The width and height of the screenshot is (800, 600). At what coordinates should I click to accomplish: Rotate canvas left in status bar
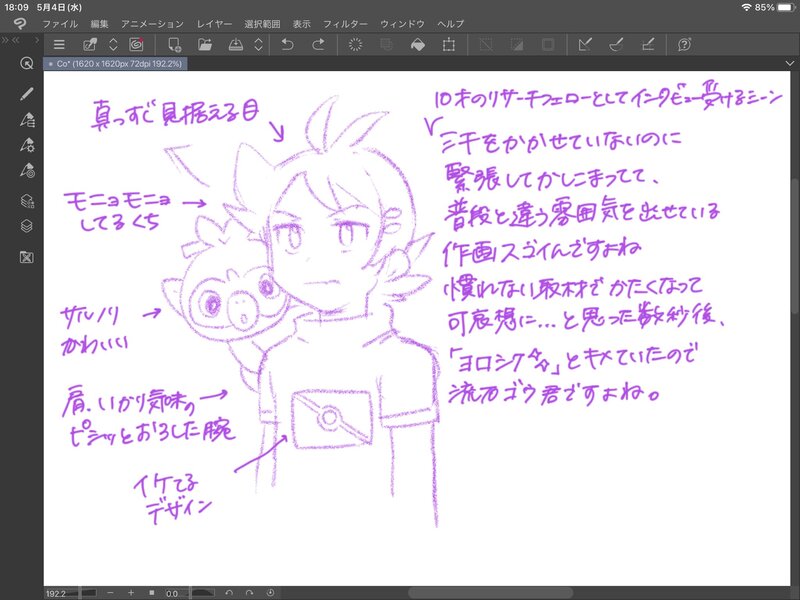(229, 593)
